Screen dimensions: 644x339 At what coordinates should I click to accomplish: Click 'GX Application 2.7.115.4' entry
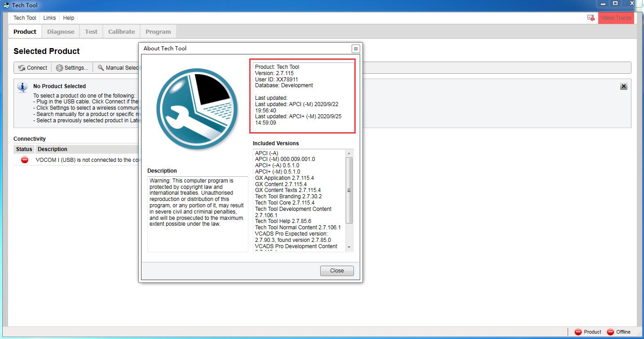point(285,178)
